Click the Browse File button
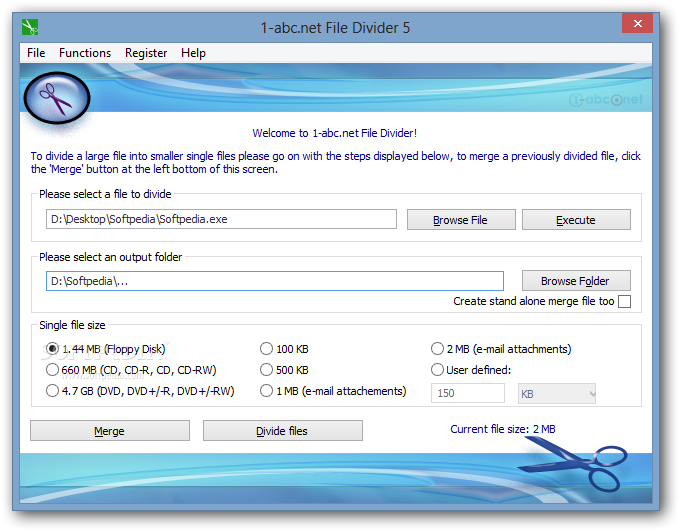 [x=461, y=220]
